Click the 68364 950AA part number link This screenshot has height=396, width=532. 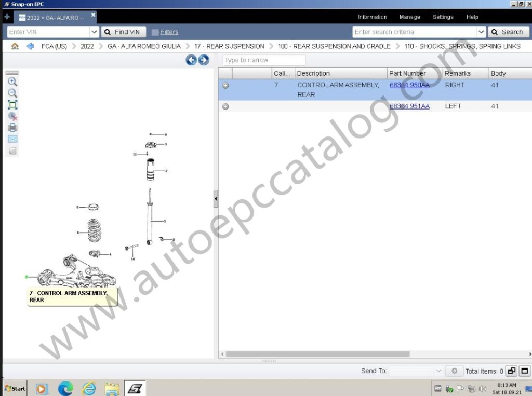pos(410,85)
